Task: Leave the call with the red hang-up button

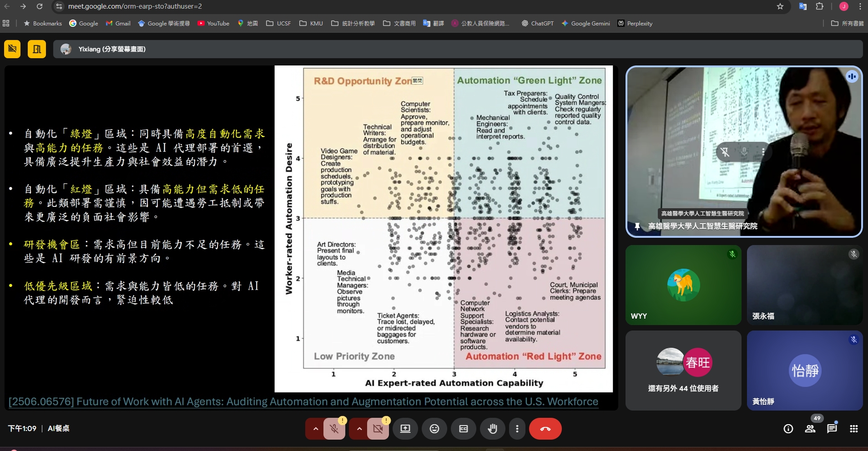Action: pyautogui.click(x=545, y=429)
